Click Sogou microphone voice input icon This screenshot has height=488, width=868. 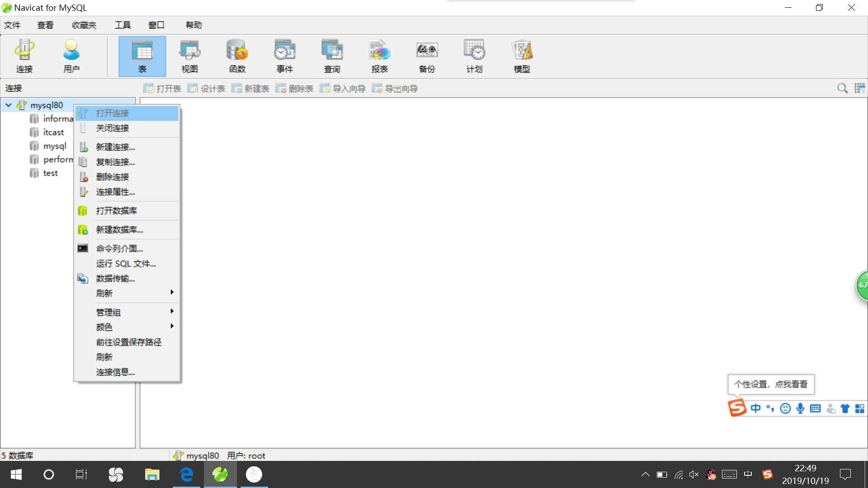tap(800, 408)
